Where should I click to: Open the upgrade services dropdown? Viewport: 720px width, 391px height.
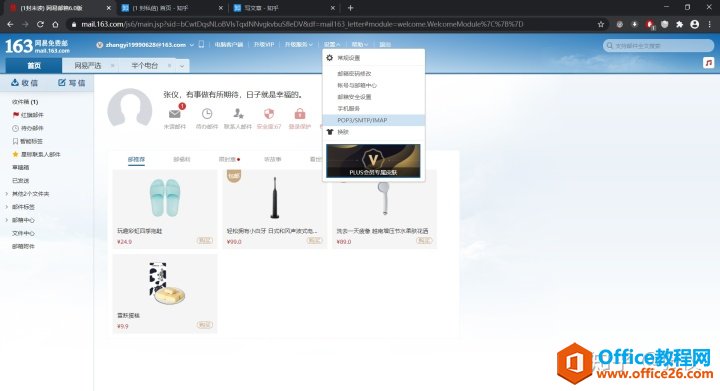pyautogui.click(x=298, y=45)
